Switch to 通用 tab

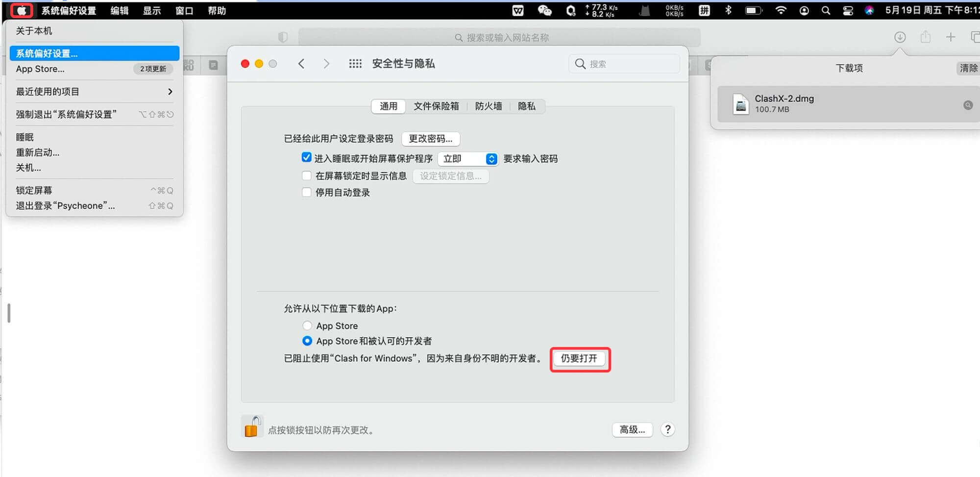(x=389, y=106)
